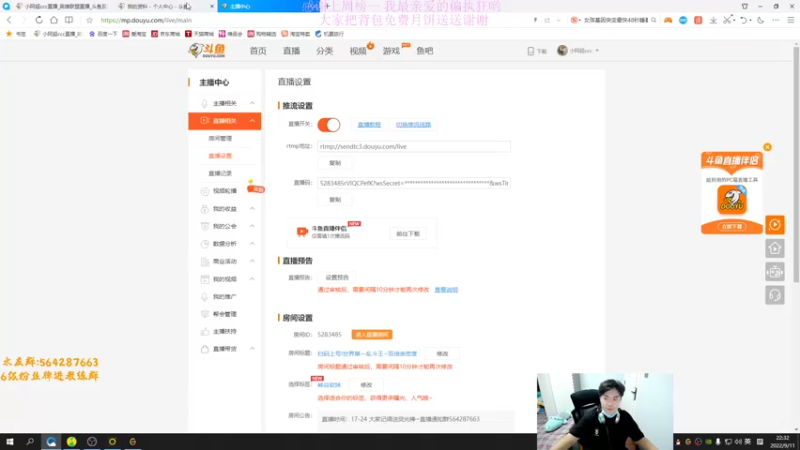Open the Windows Start menu
The width and height of the screenshot is (800, 450).
[10, 442]
